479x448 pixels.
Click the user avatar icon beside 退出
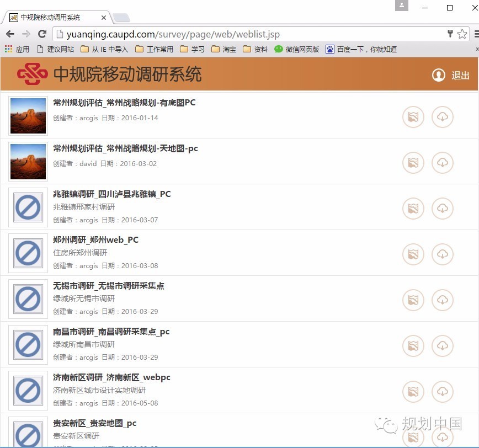click(x=438, y=75)
